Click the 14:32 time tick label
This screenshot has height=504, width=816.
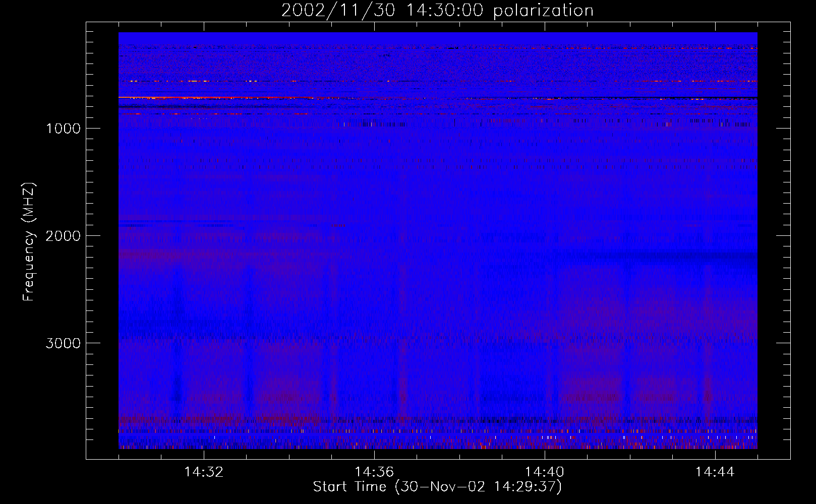click(204, 472)
